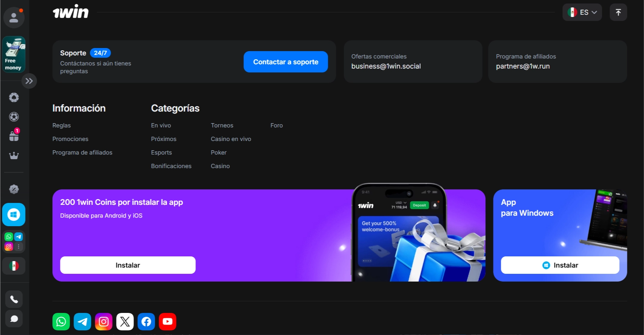The height and width of the screenshot is (335, 644).
Task: Open Instagram icon in the footer
Action: (104, 321)
